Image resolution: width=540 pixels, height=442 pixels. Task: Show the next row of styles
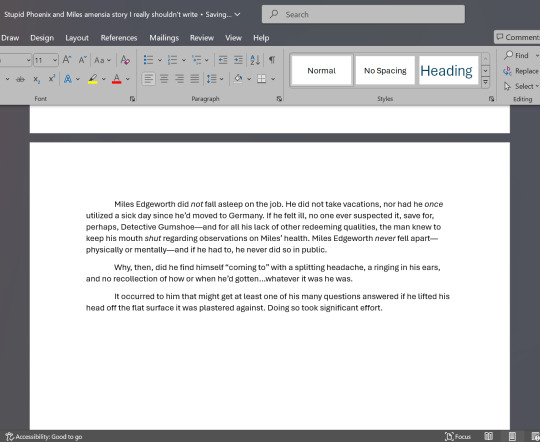[x=486, y=71]
